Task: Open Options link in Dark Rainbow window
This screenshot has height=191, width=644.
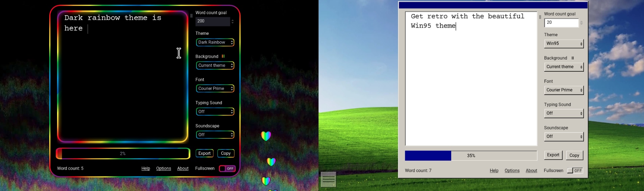Action: tap(163, 168)
